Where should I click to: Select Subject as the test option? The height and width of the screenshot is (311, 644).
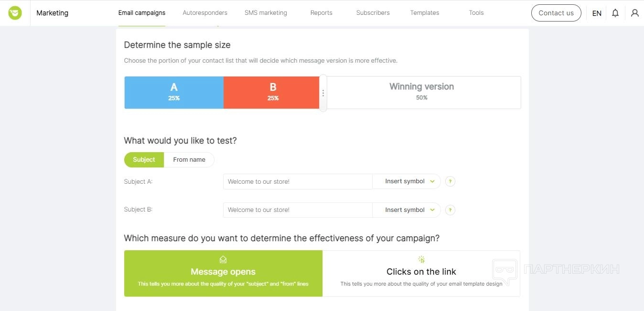(144, 160)
